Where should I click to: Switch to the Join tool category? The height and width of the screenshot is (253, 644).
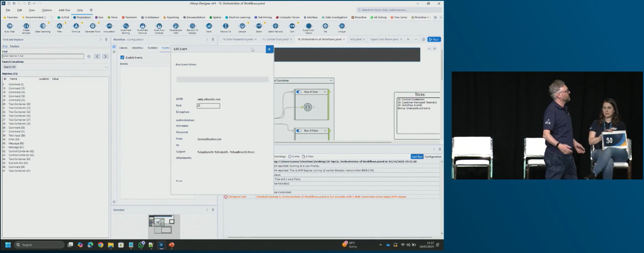pyautogui.click(x=99, y=17)
